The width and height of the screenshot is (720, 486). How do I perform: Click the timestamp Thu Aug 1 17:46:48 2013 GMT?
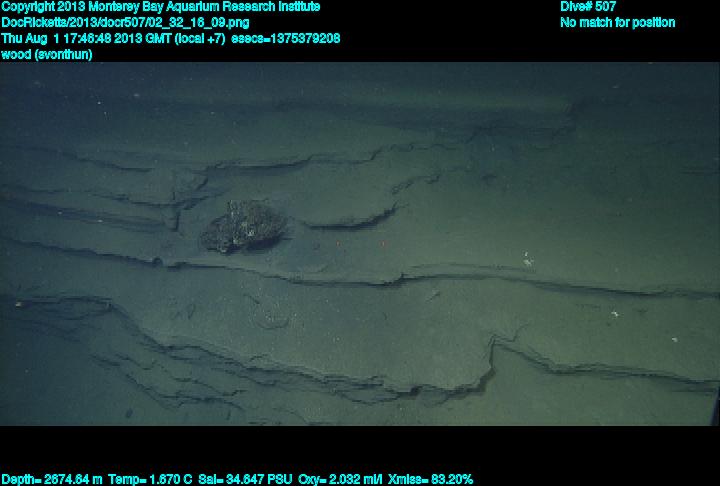87,38
